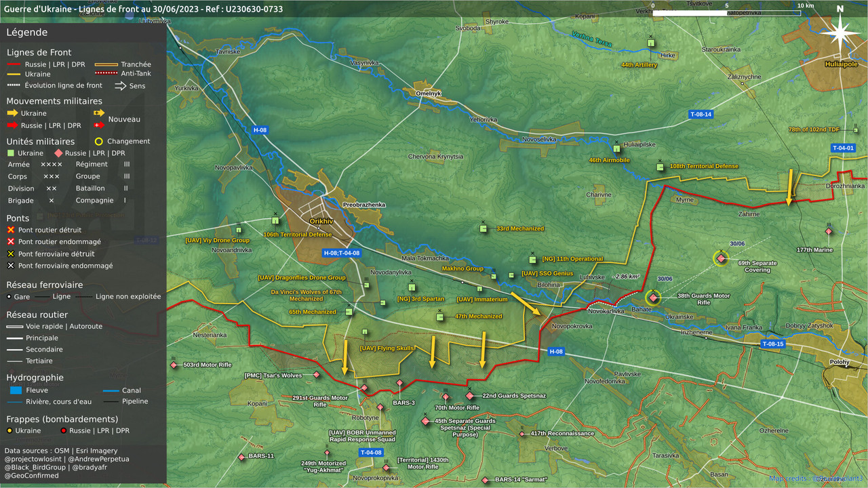Click the 38th Guards Motor Rifle diamond

pos(654,297)
